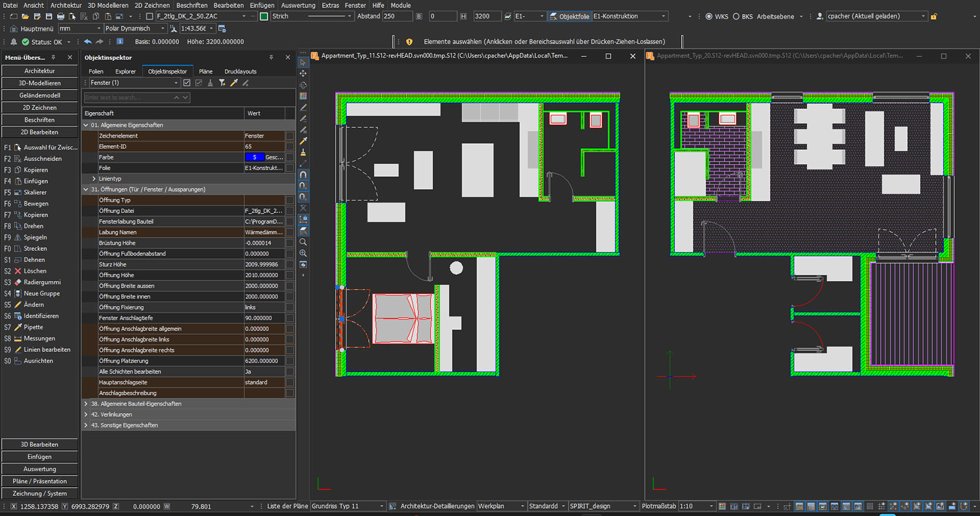Click the notification bell icon

click(x=13, y=42)
